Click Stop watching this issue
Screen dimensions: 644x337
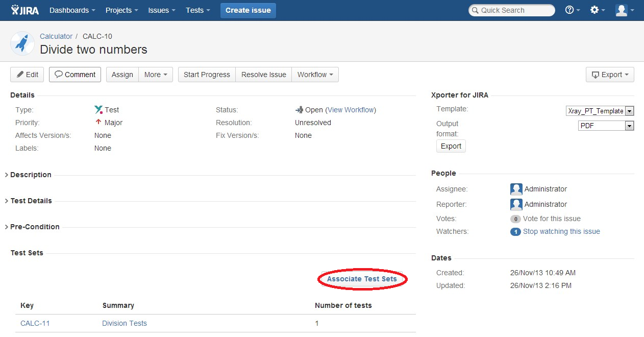coord(561,231)
